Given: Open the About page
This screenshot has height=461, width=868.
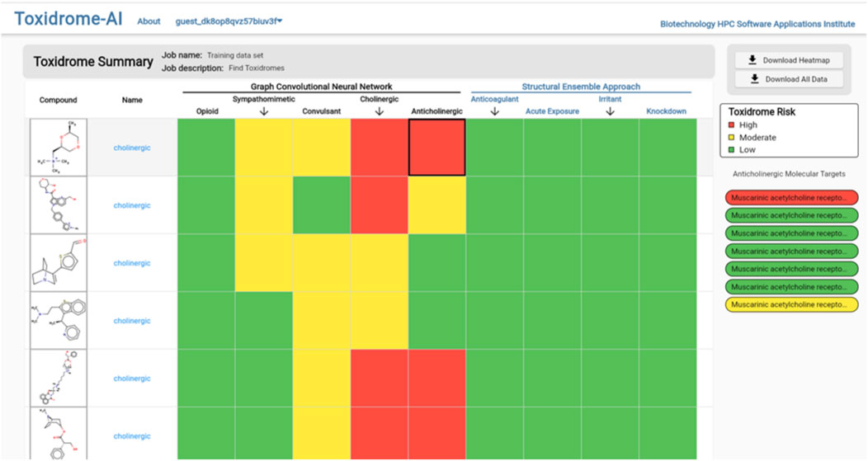Looking at the screenshot, I should click(149, 21).
